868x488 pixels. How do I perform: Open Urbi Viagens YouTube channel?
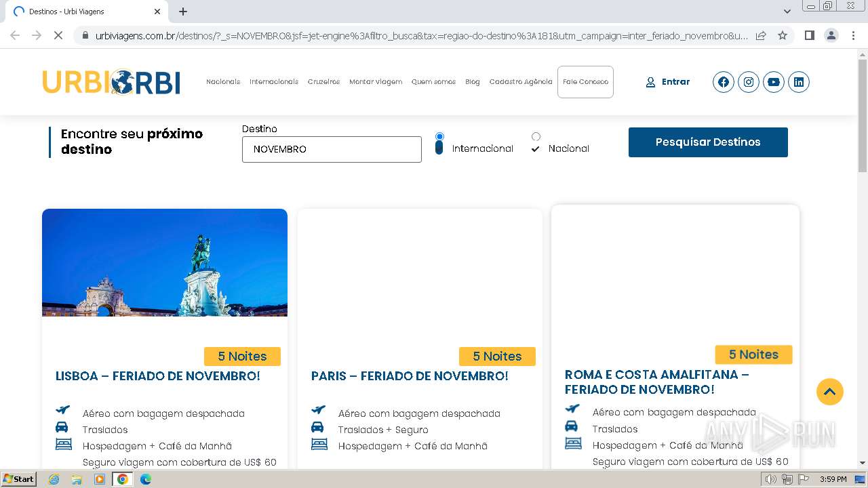[x=774, y=82]
